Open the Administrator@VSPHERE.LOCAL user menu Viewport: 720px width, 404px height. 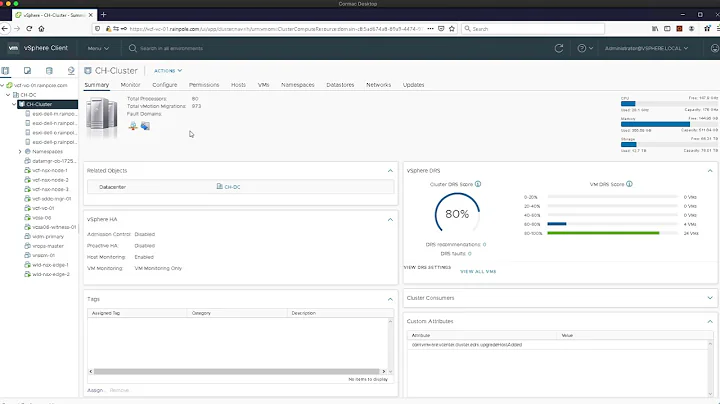(x=646, y=48)
